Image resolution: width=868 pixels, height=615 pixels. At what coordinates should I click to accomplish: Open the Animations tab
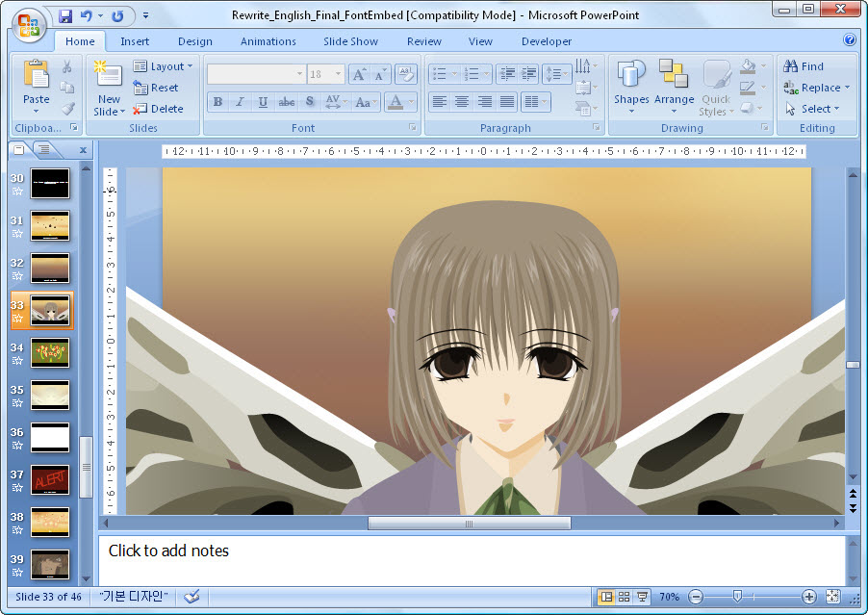coord(268,41)
